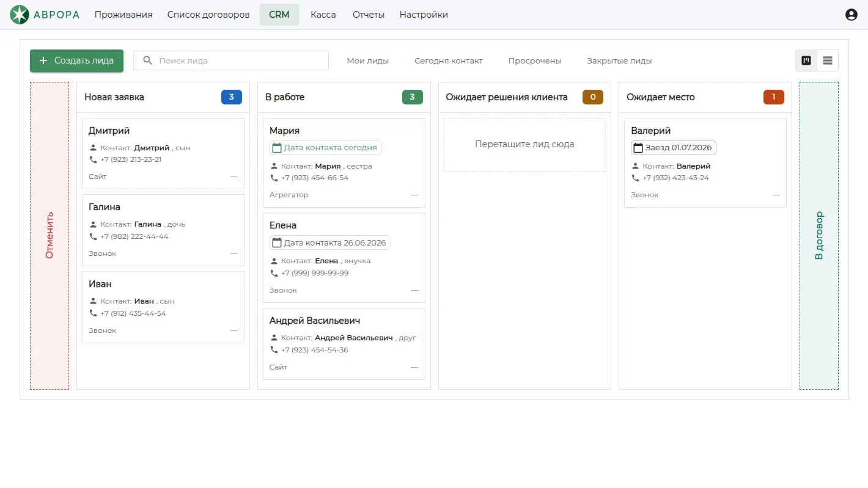Click phone number +7 (923) 213-23-21

131,159
